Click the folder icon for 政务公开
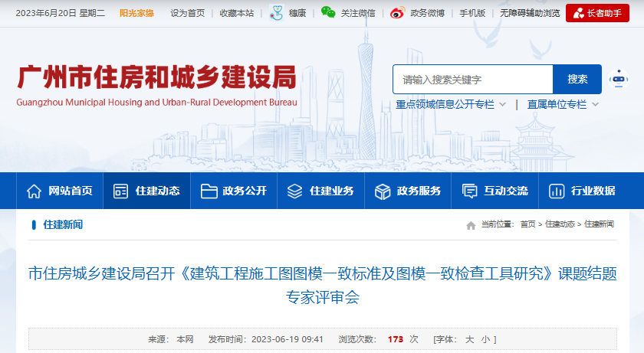 coord(209,191)
